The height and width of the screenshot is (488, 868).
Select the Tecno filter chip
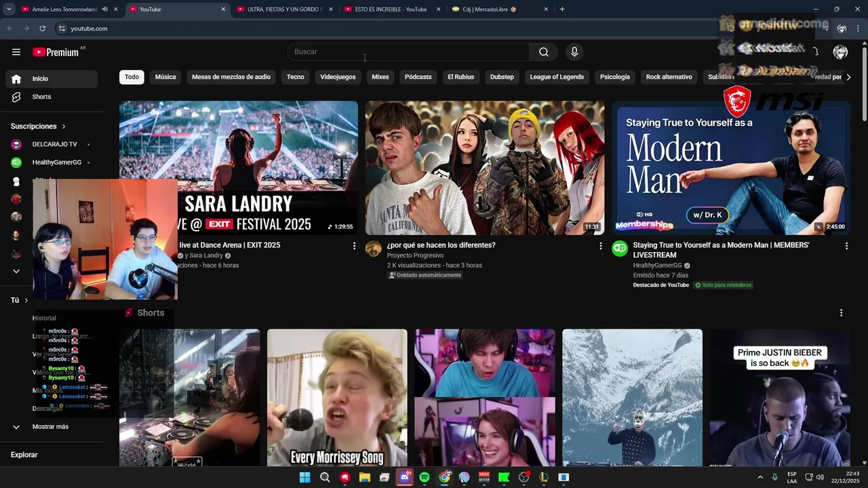coord(296,77)
